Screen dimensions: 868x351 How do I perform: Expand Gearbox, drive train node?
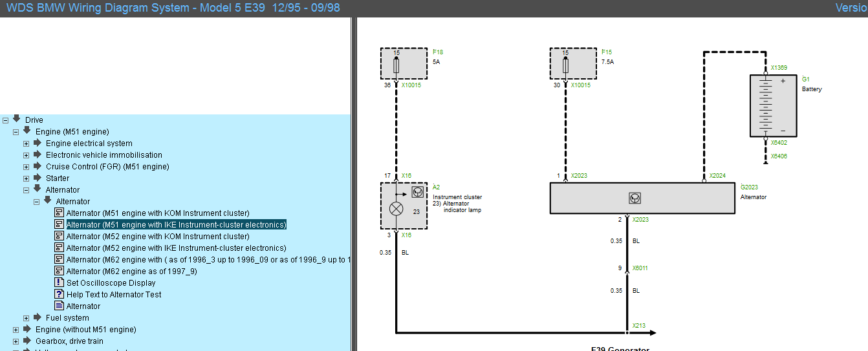(x=16, y=341)
